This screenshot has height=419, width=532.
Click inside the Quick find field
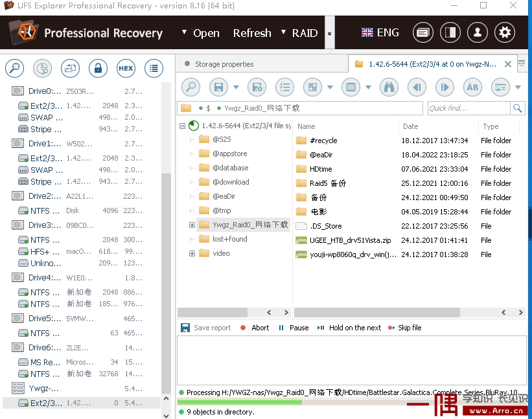(x=468, y=108)
